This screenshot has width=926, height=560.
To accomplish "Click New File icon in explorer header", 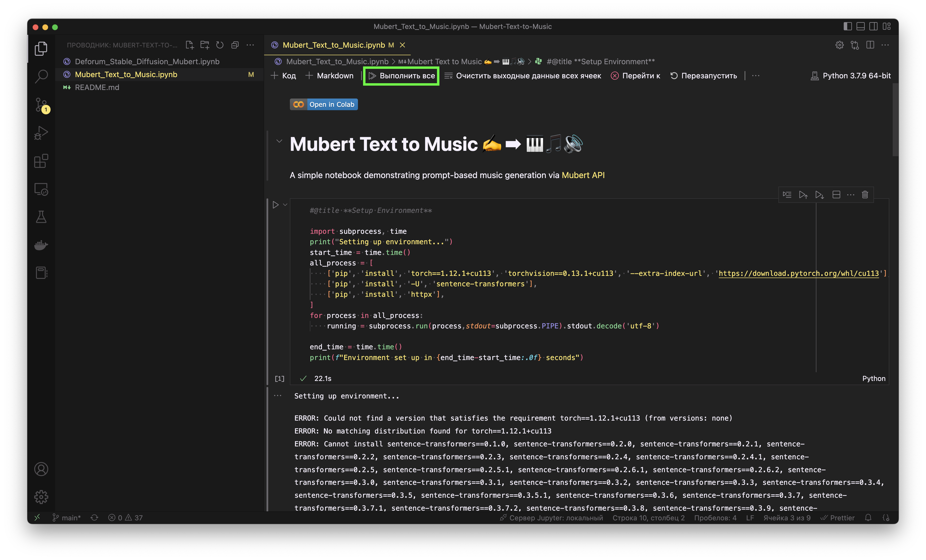I will point(190,45).
